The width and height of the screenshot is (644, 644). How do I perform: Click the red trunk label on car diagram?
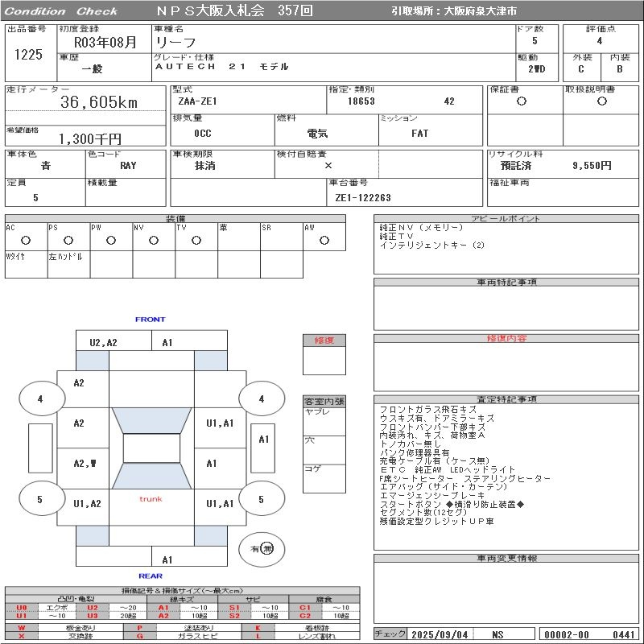pos(151,499)
